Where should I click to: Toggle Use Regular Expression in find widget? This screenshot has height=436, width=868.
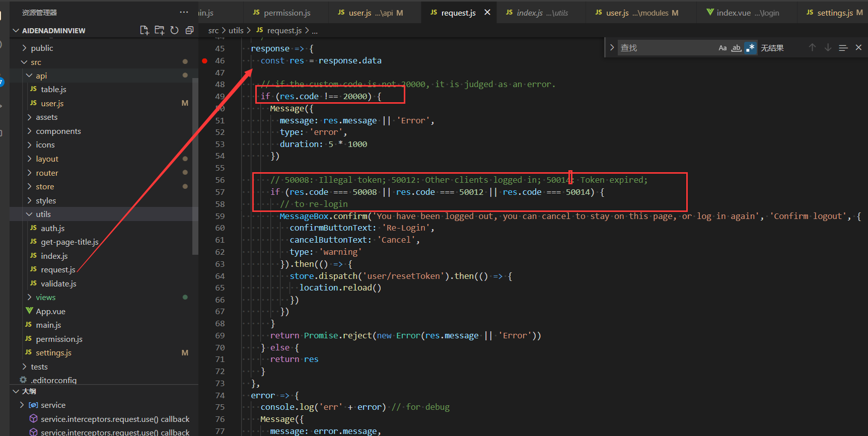tap(750, 48)
